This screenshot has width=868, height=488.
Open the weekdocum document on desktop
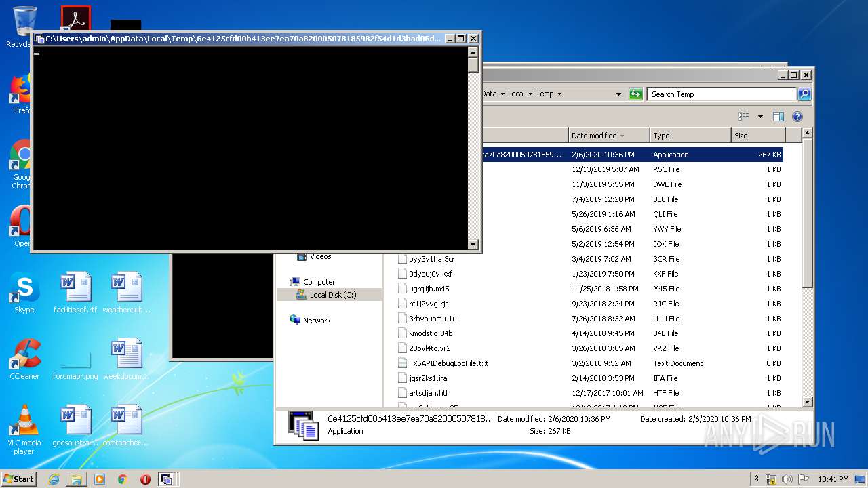tap(127, 359)
